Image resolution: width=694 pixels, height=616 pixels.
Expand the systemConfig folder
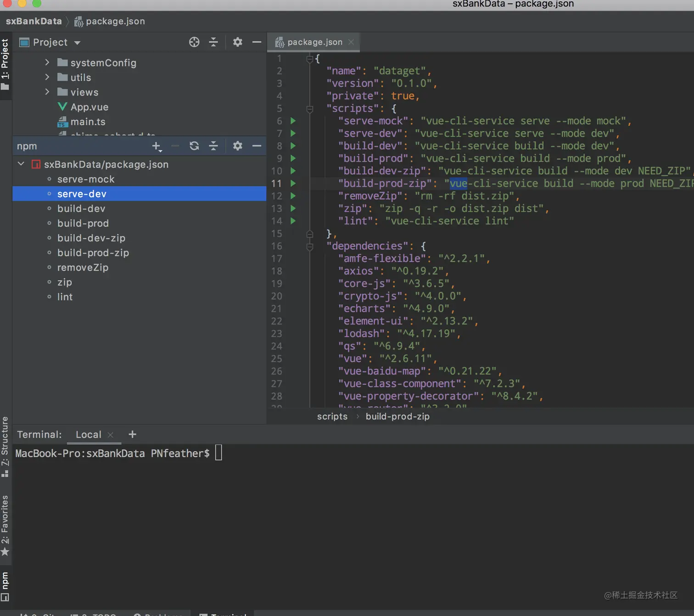pos(47,62)
